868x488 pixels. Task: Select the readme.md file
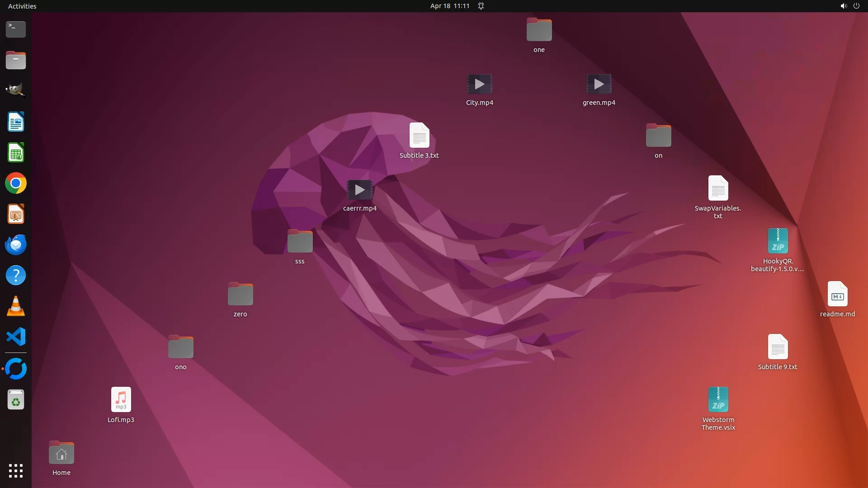point(837,294)
